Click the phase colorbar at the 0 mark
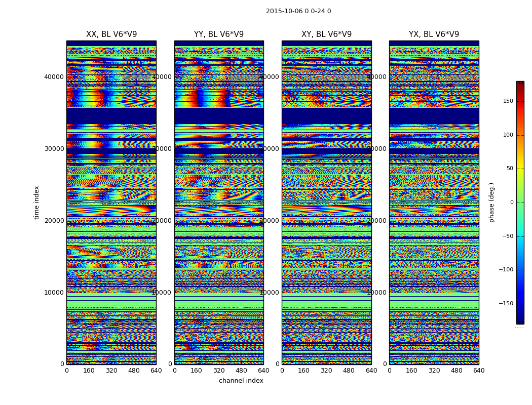The height and width of the screenshot is (405, 532). pyautogui.click(x=520, y=202)
